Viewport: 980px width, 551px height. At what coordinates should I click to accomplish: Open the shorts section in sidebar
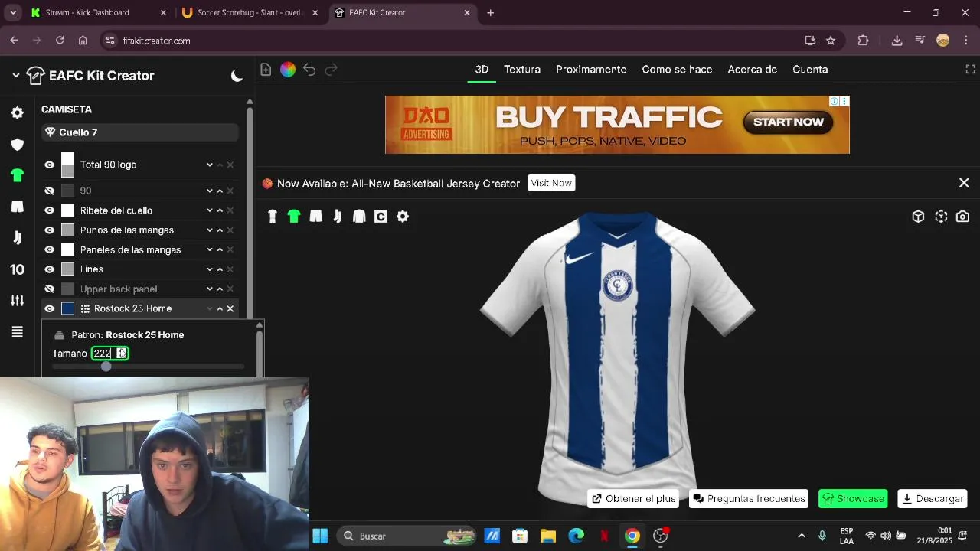pos(17,207)
